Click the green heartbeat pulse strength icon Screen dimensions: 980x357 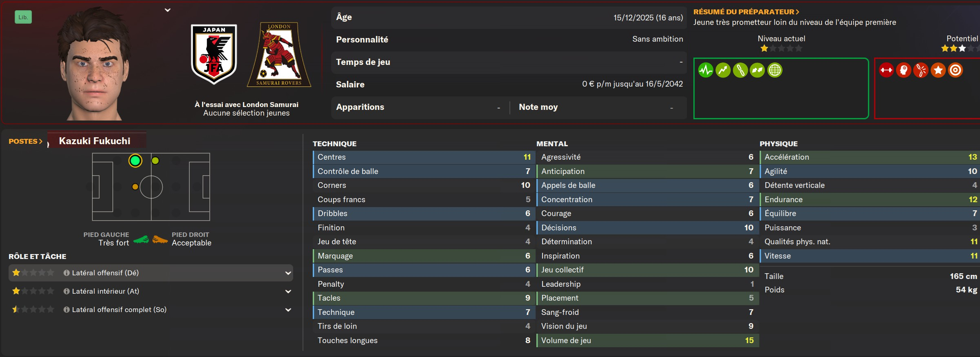pyautogui.click(x=705, y=70)
